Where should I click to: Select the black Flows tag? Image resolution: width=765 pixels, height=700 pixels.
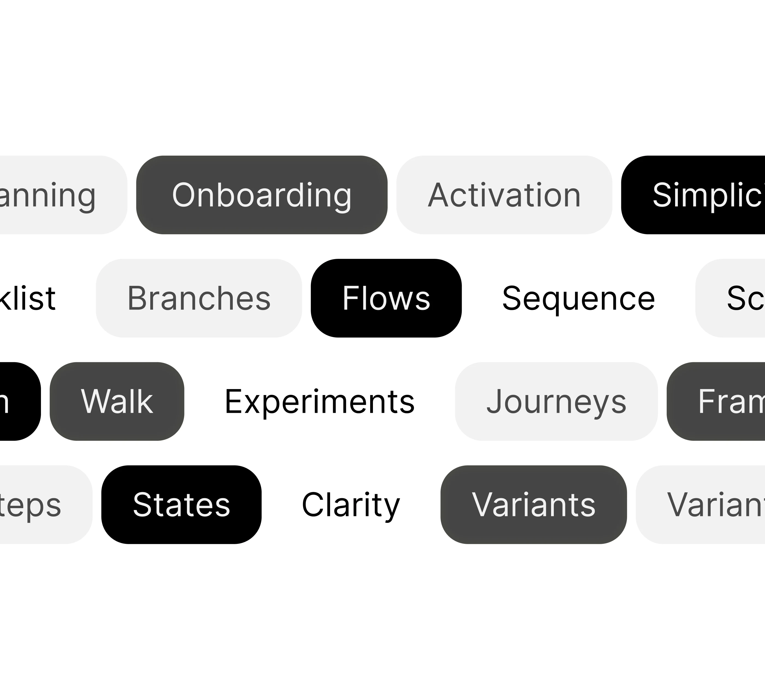coord(386,298)
